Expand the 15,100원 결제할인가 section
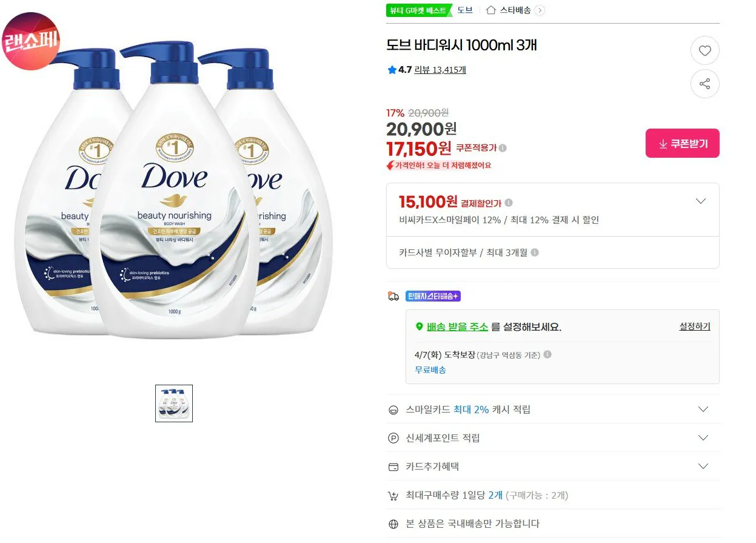The width and height of the screenshot is (756, 543). click(x=701, y=201)
